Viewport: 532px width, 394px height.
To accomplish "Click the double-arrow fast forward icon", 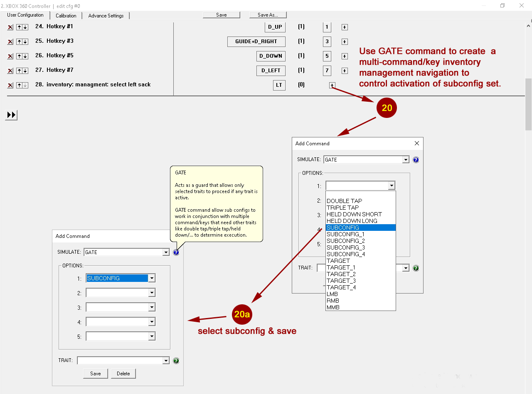I will pos(11,115).
